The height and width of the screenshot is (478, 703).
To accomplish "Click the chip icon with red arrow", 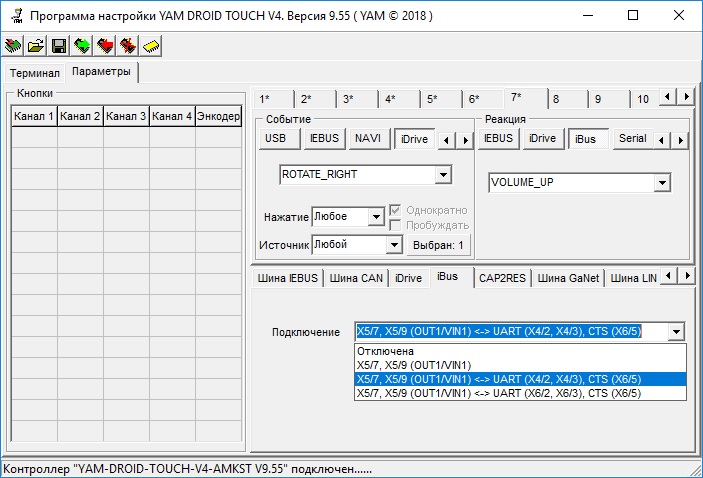I will (105, 46).
